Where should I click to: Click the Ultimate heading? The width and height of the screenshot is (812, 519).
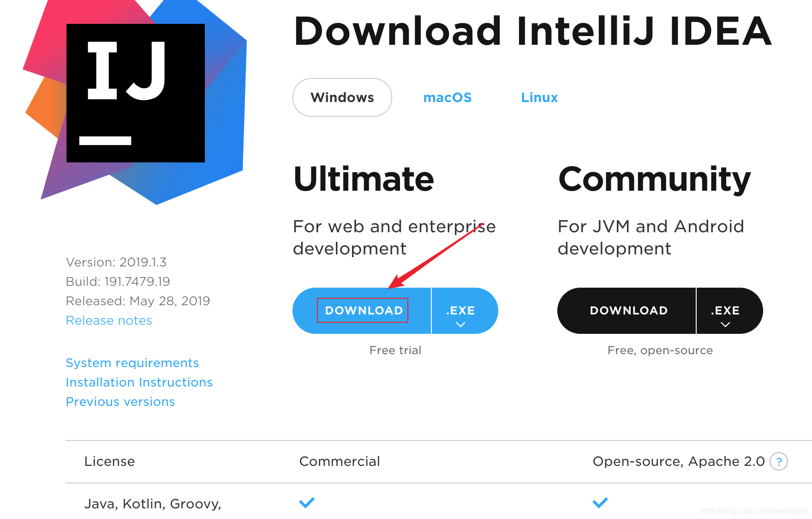[x=364, y=179]
